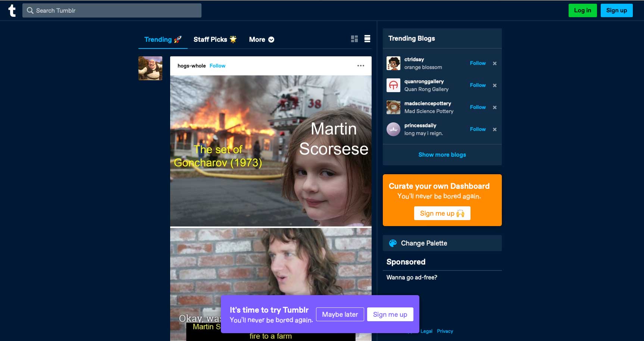Select the Trending tab
644x341 pixels.
[x=163, y=40]
